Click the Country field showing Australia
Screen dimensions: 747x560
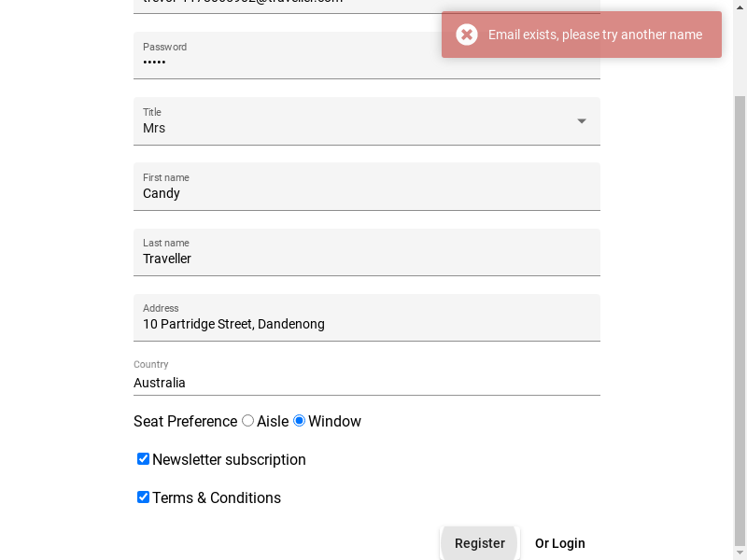tap(366, 383)
